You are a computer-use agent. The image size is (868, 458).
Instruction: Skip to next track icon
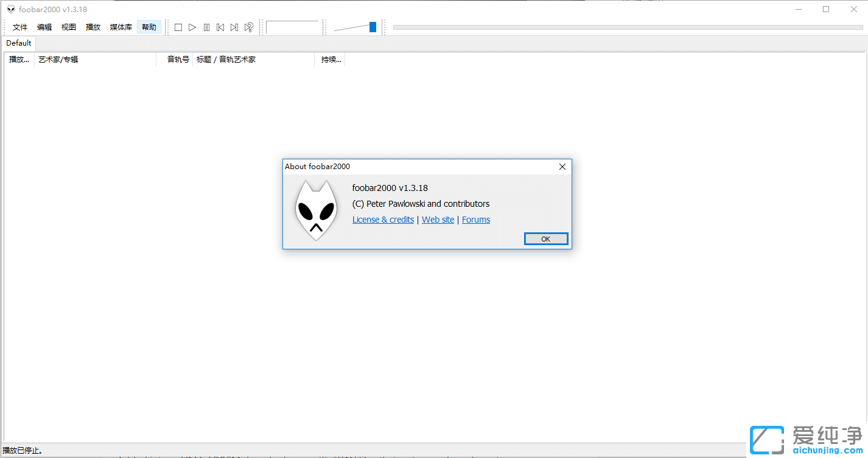[234, 27]
